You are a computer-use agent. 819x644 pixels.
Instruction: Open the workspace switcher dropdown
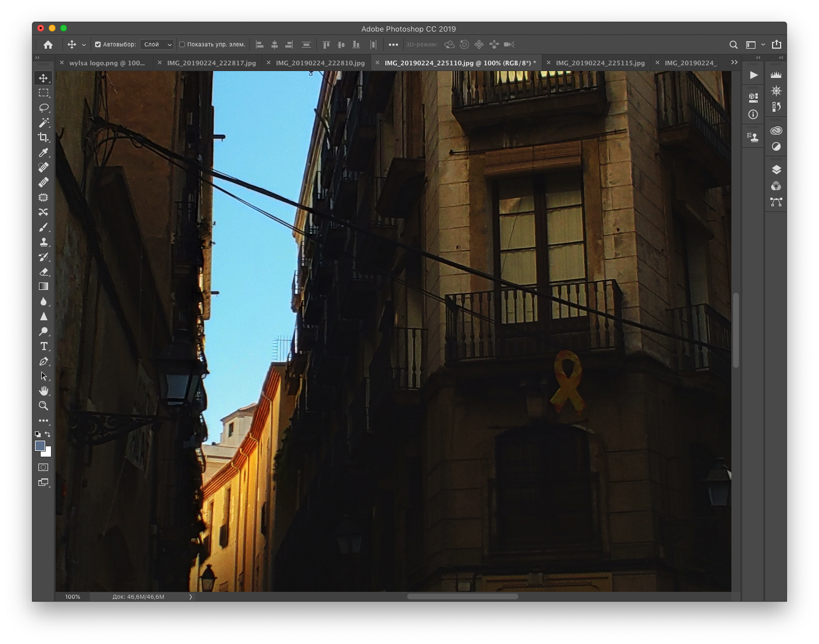[754, 45]
